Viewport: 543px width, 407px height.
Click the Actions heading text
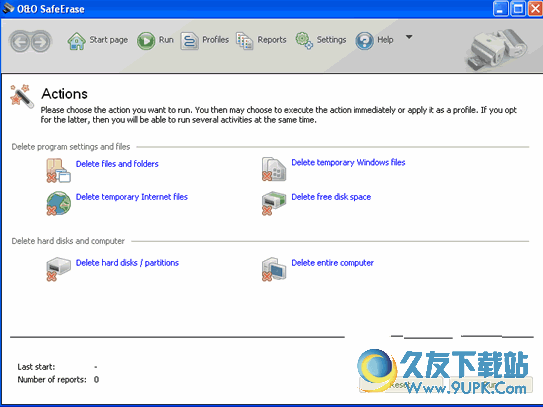click(64, 94)
